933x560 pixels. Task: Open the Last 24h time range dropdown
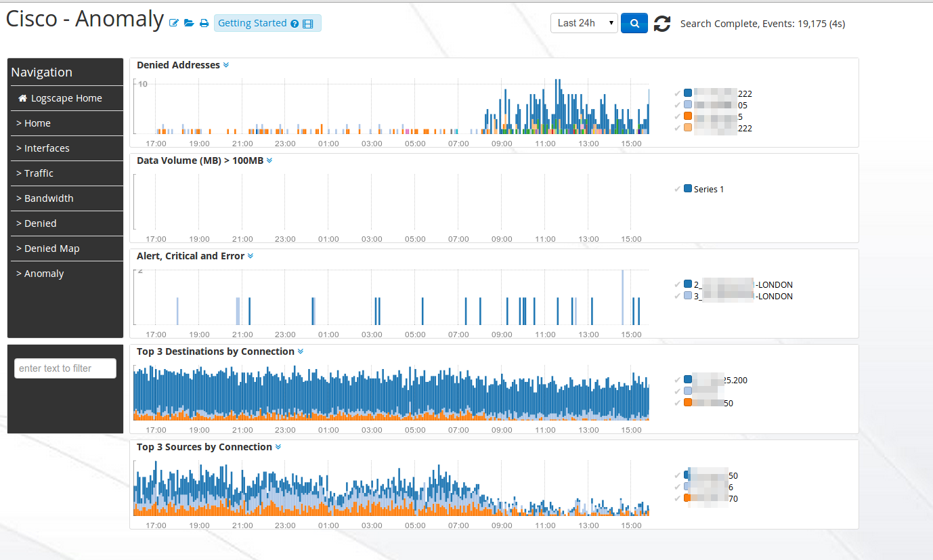(584, 23)
